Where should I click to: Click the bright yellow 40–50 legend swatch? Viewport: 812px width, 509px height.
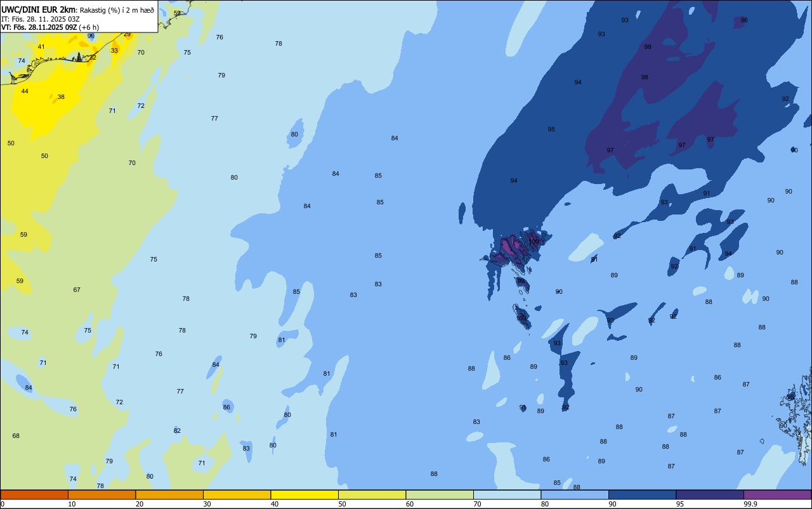[304, 494]
